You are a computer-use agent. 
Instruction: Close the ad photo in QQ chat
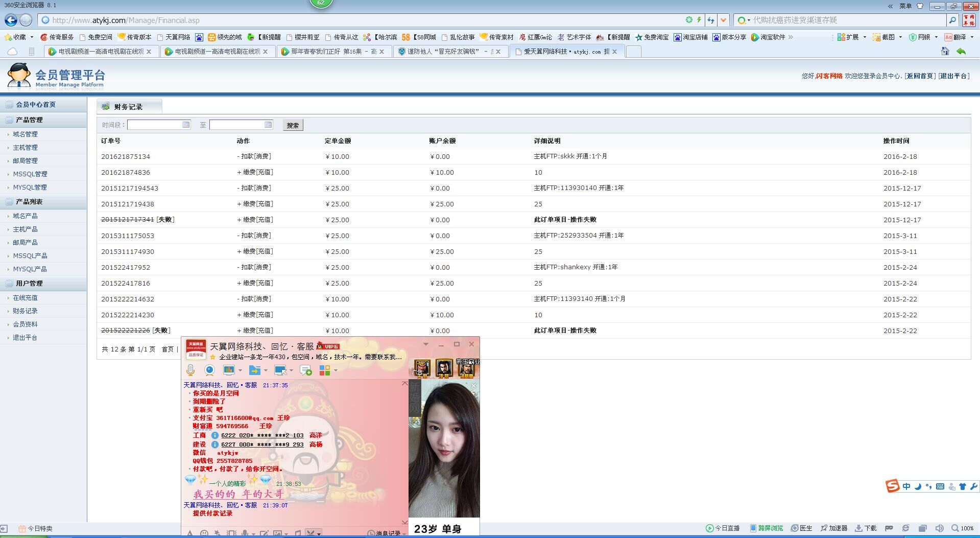[473, 386]
